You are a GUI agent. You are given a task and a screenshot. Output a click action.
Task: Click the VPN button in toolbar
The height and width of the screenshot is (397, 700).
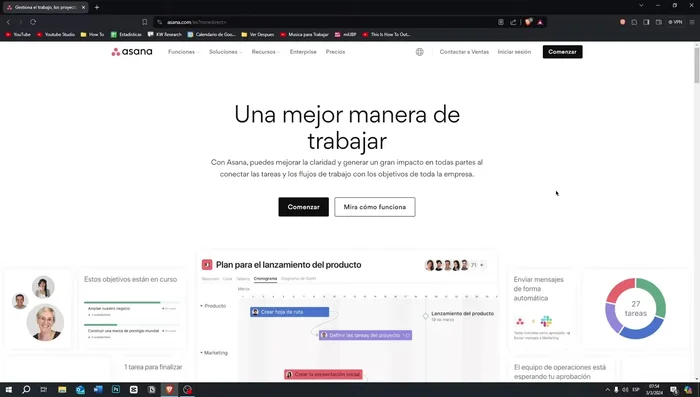point(675,22)
